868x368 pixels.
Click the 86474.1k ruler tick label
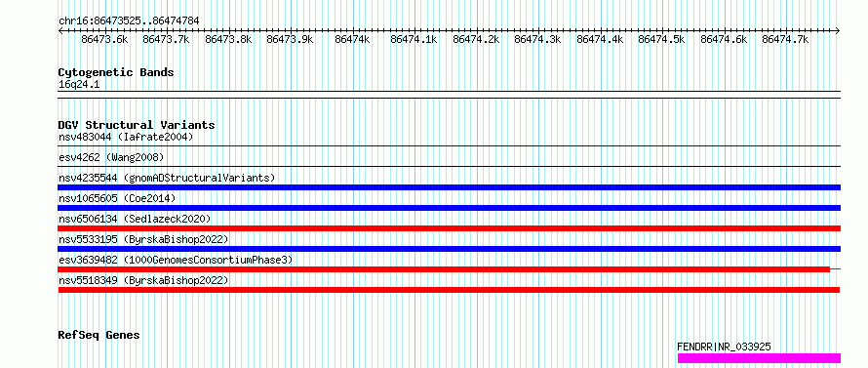pos(414,39)
